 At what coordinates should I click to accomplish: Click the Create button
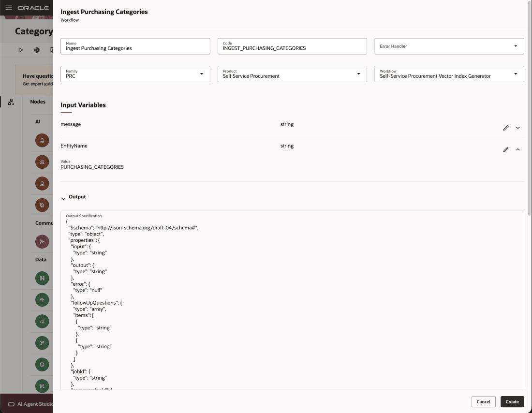point(512,401)
